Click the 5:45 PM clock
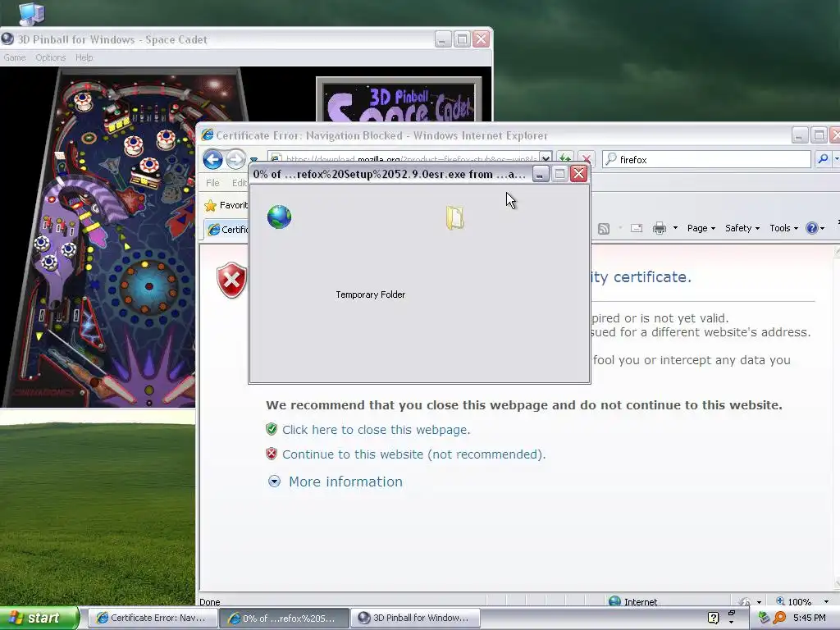840x630 pixels. 810,618
